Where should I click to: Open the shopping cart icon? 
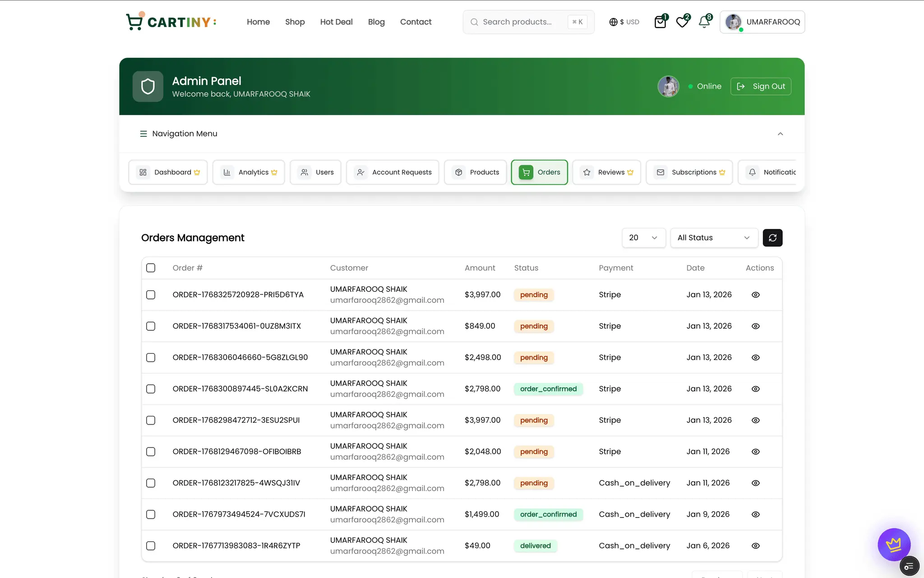click(x=661, y=22)
